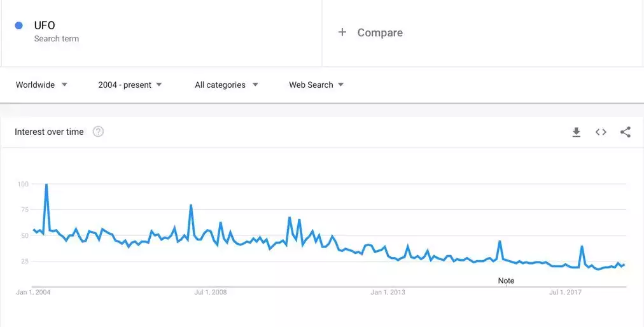Click the Jan 1, 2004 axis label
This screenshot has width=644, height=327.
tap(33, 293)
